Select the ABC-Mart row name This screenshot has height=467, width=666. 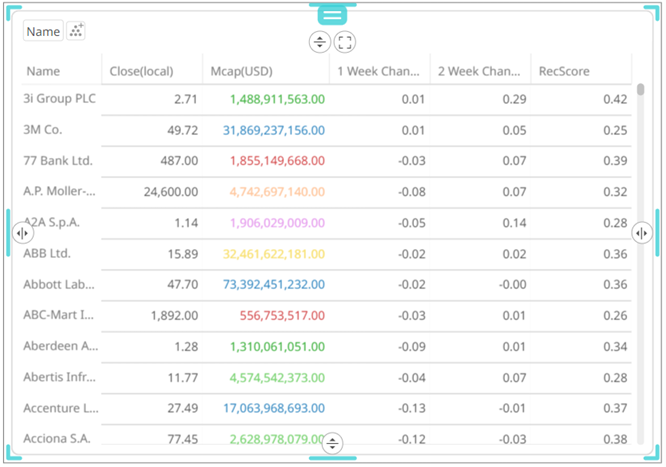click(59, 315)
